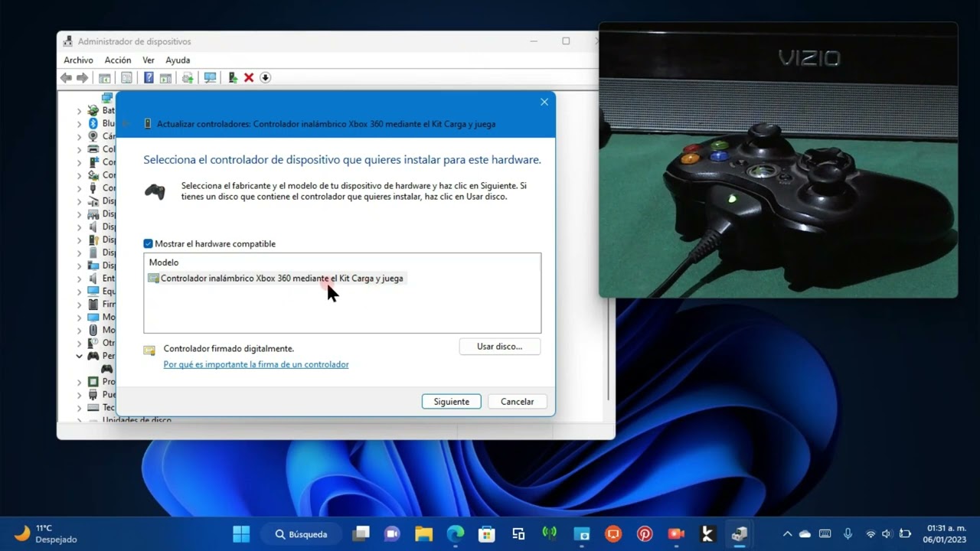Click the microphone tray icon

[x=848, y=534]
